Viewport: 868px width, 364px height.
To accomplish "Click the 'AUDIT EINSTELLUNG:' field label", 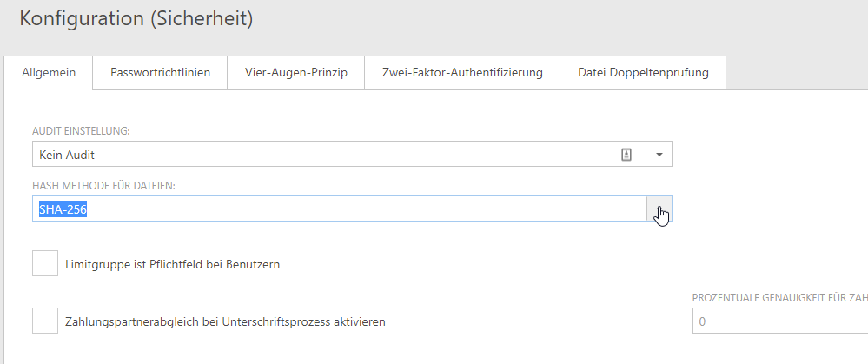I will click(x=81, y=130).
